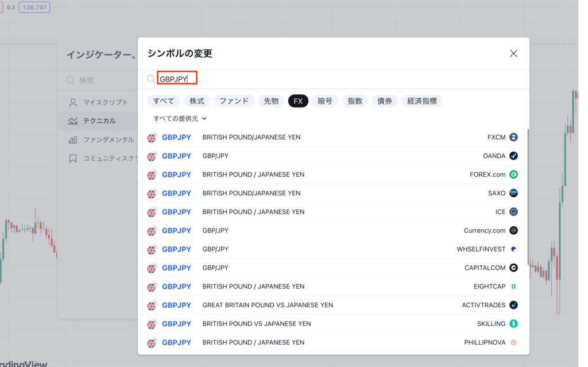
Task: Click the flag icon in SKILLING row
Action: (x=152, y=324)
